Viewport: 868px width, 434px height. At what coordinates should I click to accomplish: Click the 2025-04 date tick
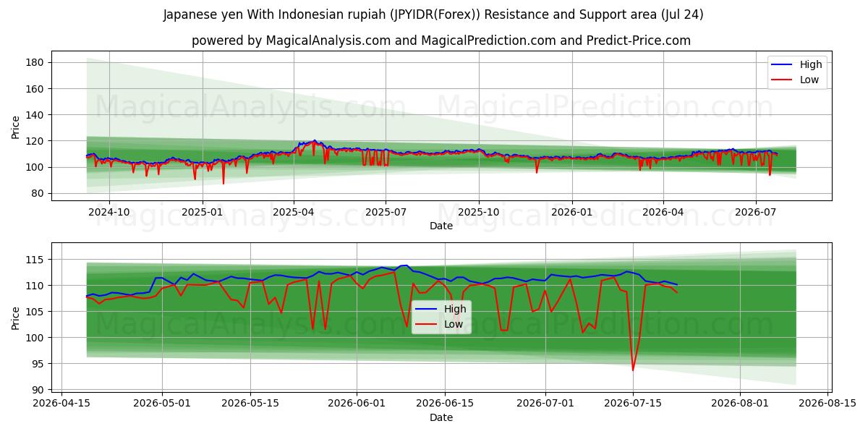293,211
